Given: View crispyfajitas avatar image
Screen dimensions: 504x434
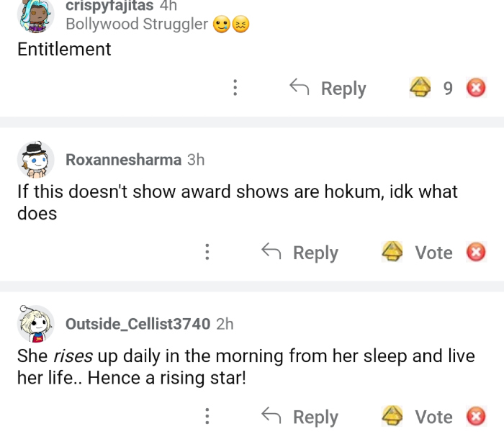Looking at the screenshot, I should pos(35,14).
